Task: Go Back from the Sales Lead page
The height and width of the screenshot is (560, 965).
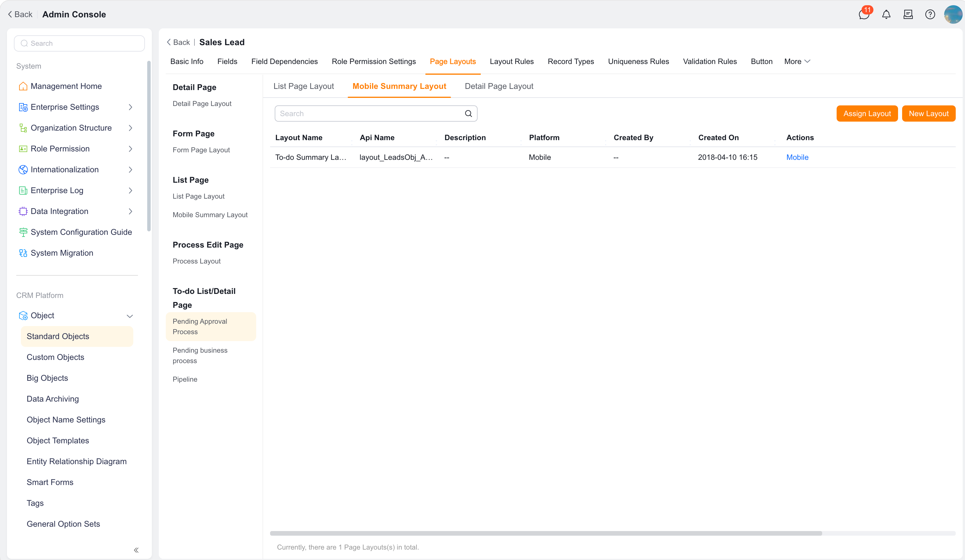Action: click(x=178, y=43)
